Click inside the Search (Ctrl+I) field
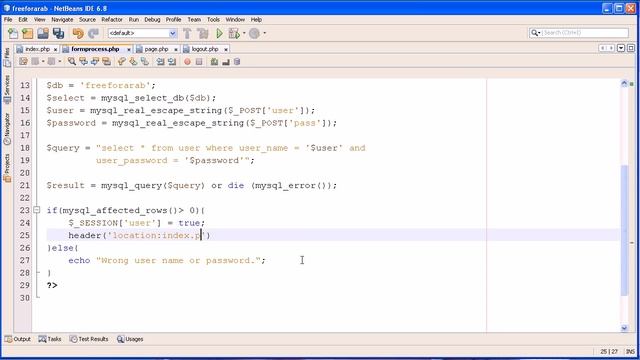The image size is (640, 360). coord(585,33)
